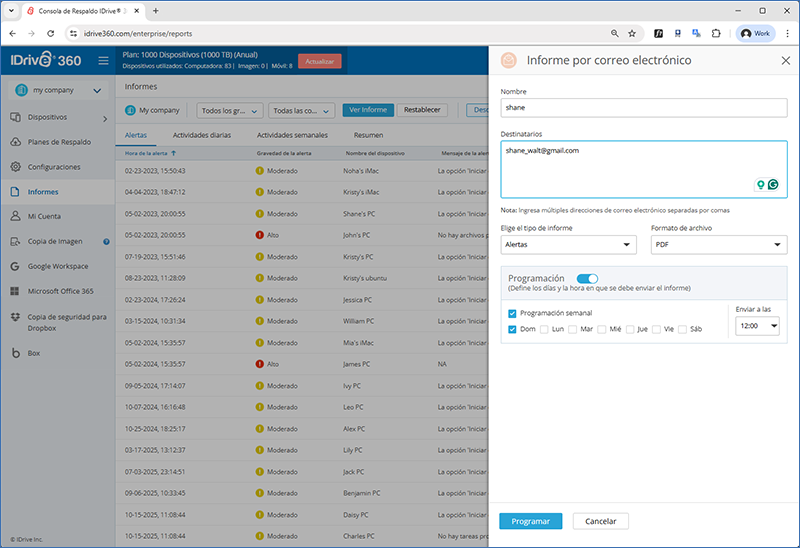Collapse sidebar using the hamburger menu icon
800x548 pixels.
(x=103, y=61)
